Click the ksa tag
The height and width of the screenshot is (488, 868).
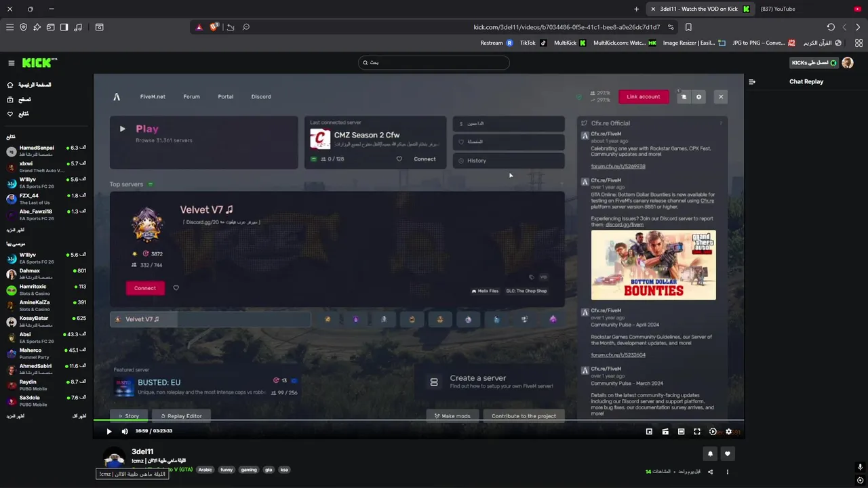click(x=284, y=469)
